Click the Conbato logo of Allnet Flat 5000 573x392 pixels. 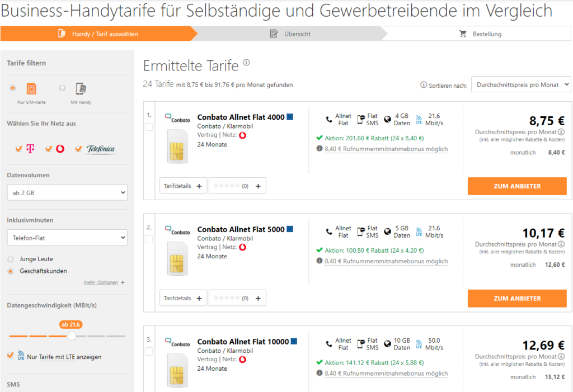(x=177, y=230)
